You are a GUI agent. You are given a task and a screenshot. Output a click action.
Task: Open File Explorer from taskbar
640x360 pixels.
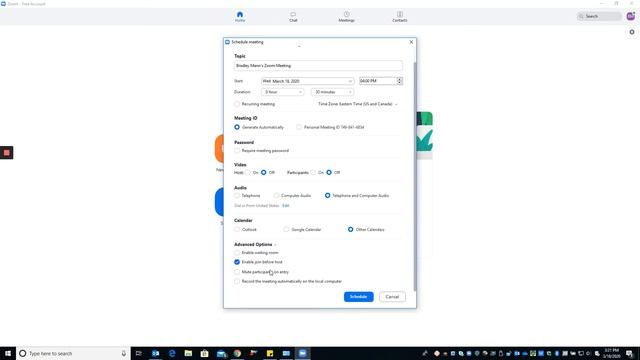[188, 353]
